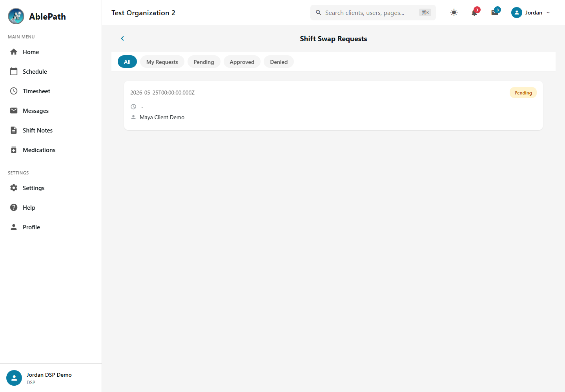Open the 2026-05-25 shift swap request
565x392 pixels.
(334, 105)
